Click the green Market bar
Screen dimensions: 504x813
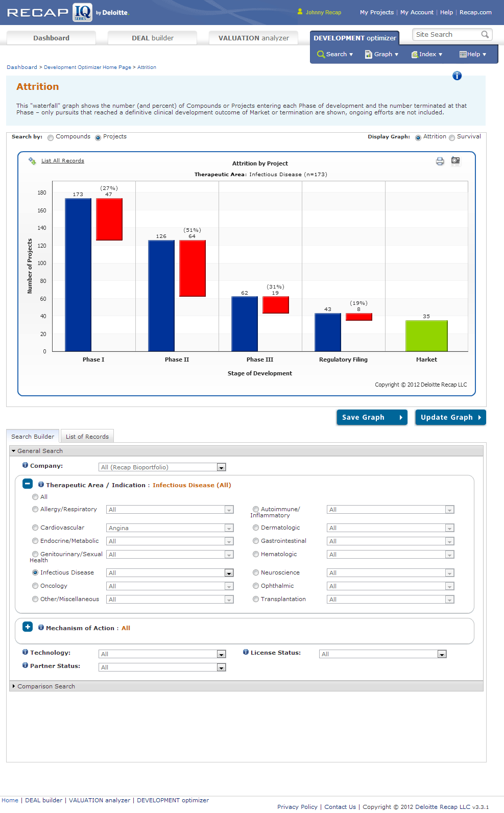[x=426, y=336]
